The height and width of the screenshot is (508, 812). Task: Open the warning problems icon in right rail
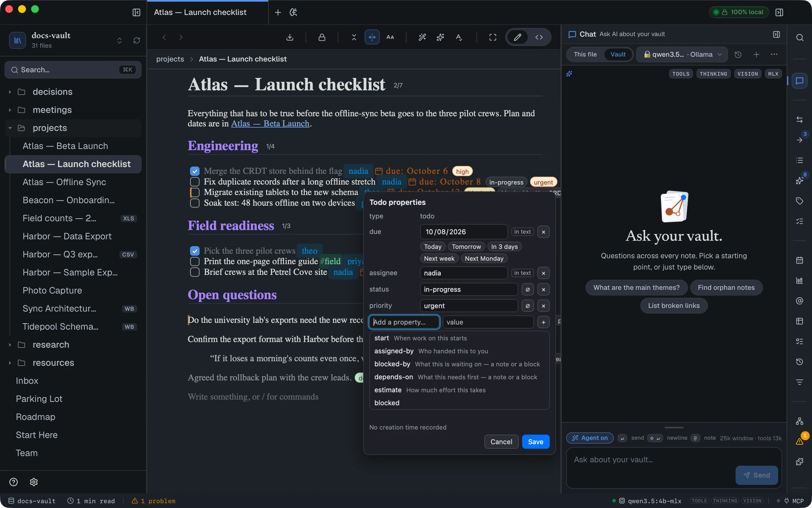[x=800, y=441]
